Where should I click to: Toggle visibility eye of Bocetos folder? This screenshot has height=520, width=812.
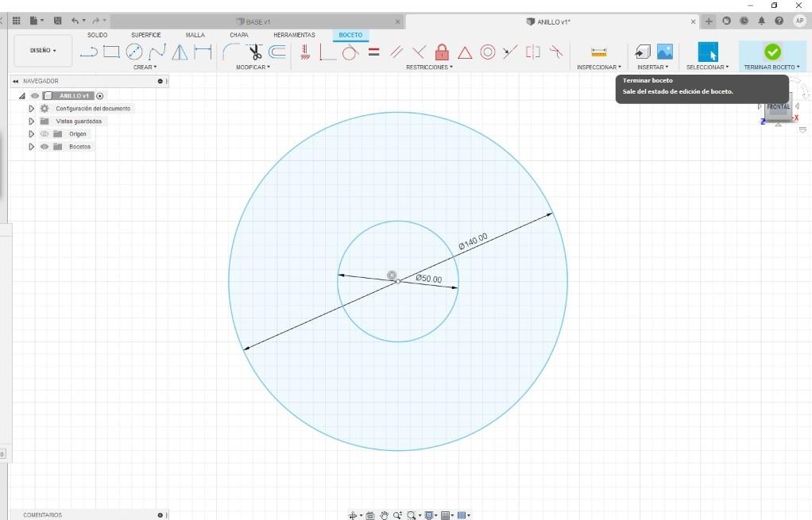pos(44,146)
